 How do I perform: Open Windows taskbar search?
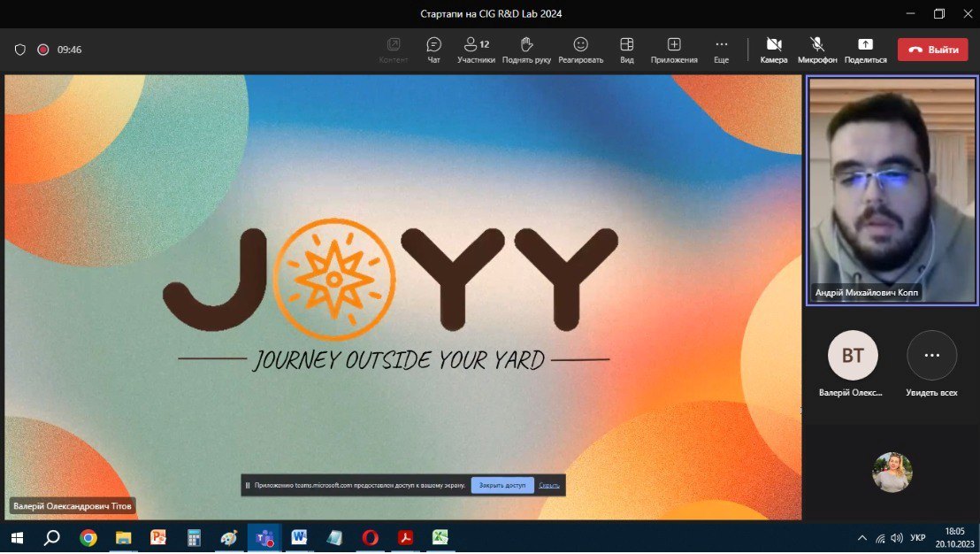pos(52,538)
